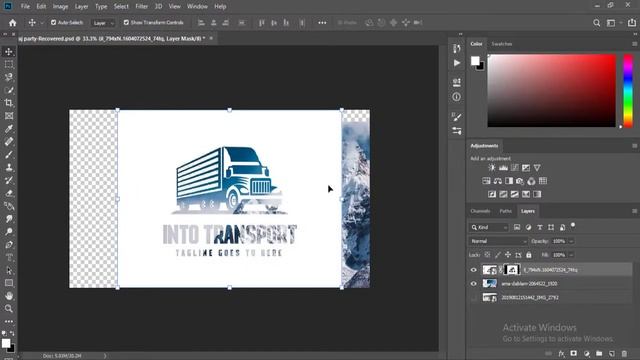
Task: Select the Zoom tool in toolbox
Action: pyautogui.click(x=9, y=309)
